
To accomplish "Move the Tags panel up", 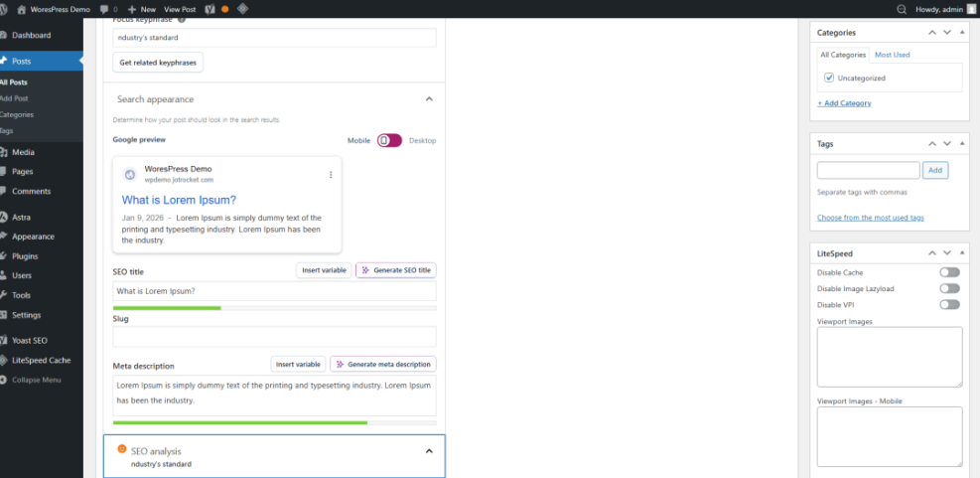I will tap(932, 144).
